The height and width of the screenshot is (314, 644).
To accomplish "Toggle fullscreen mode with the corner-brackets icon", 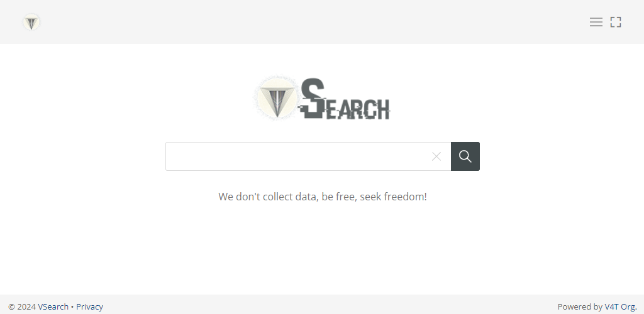I will pyautogui.click(x=616, y=22).
